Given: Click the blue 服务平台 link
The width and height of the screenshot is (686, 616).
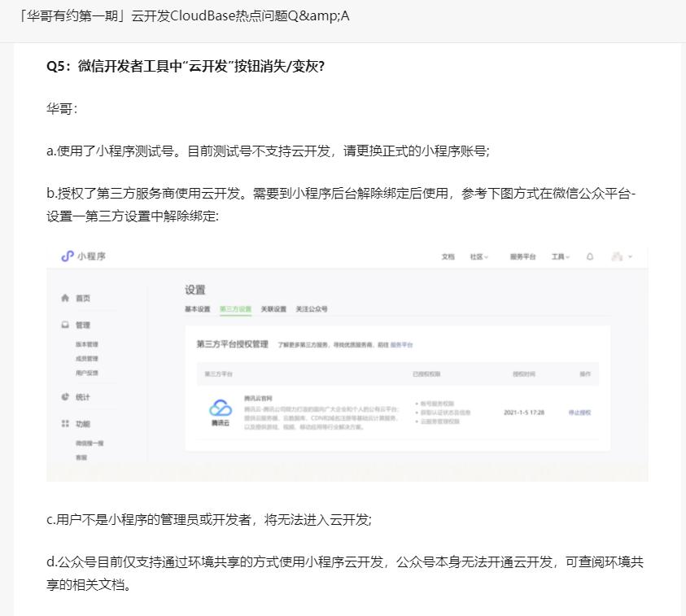Looking at the screenshot, I should tap(402, 345).
